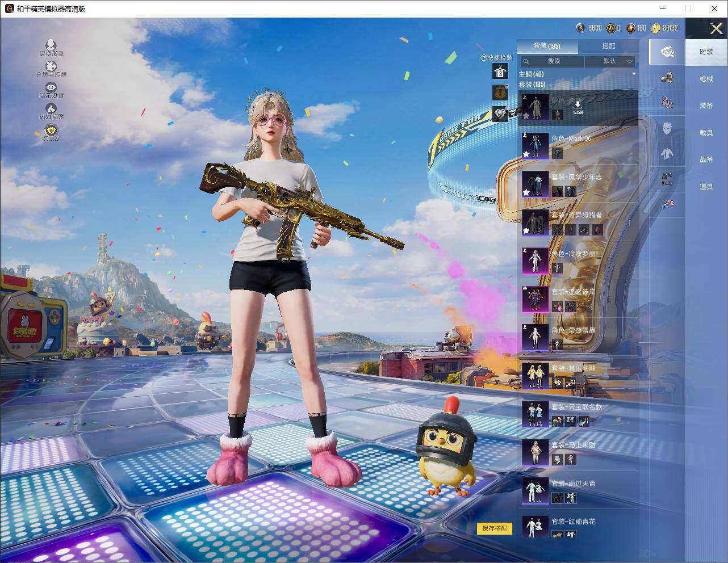Click the bronze currency icon showing 160
Image resolution: width=728 pixels, height=563 pixels.
631,28
